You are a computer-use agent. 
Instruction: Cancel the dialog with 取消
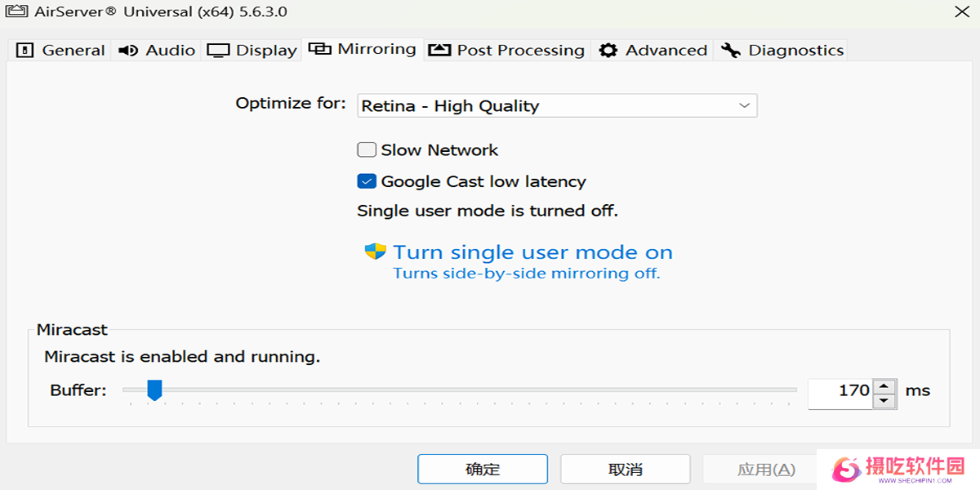[626, 470]
